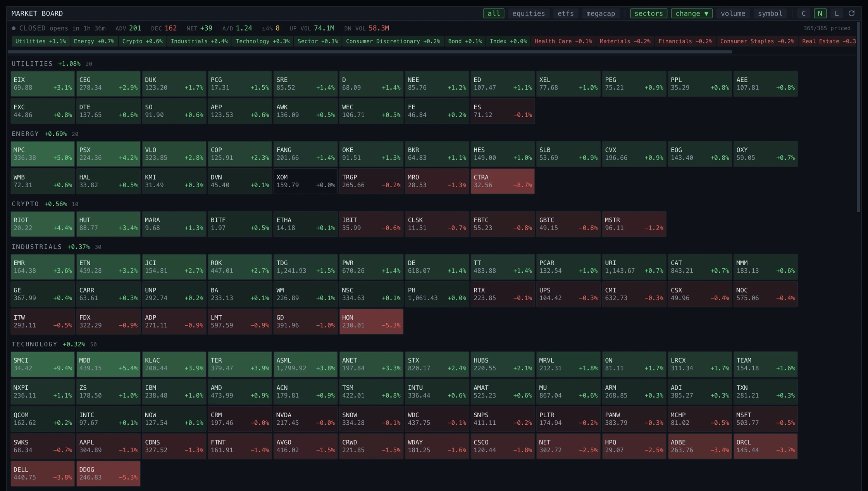Select the Health Care -0.1% chip
This screenshot has width=868, height=491.
click(563, 41)
